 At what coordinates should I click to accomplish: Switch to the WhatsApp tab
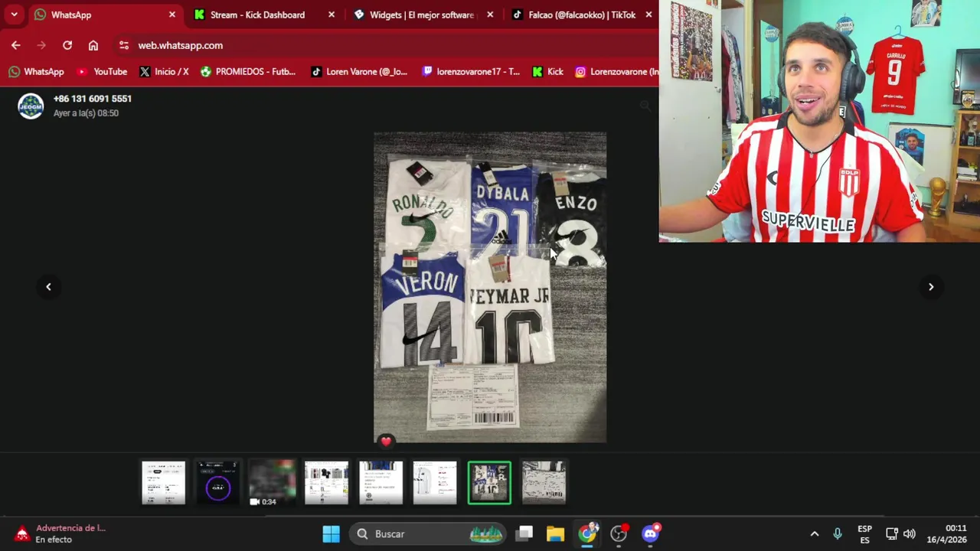click(106, 15)
